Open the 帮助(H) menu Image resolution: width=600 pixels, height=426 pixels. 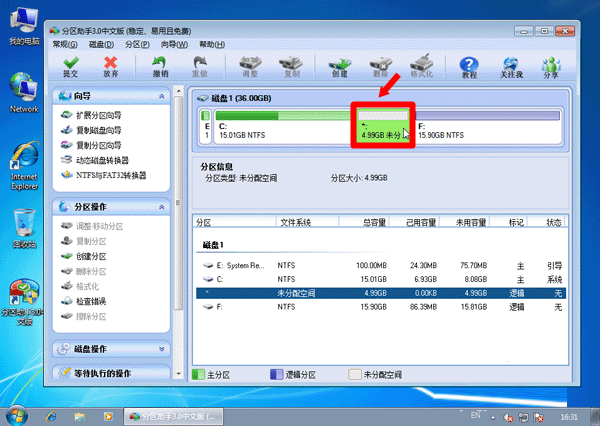tap(211, 45)
